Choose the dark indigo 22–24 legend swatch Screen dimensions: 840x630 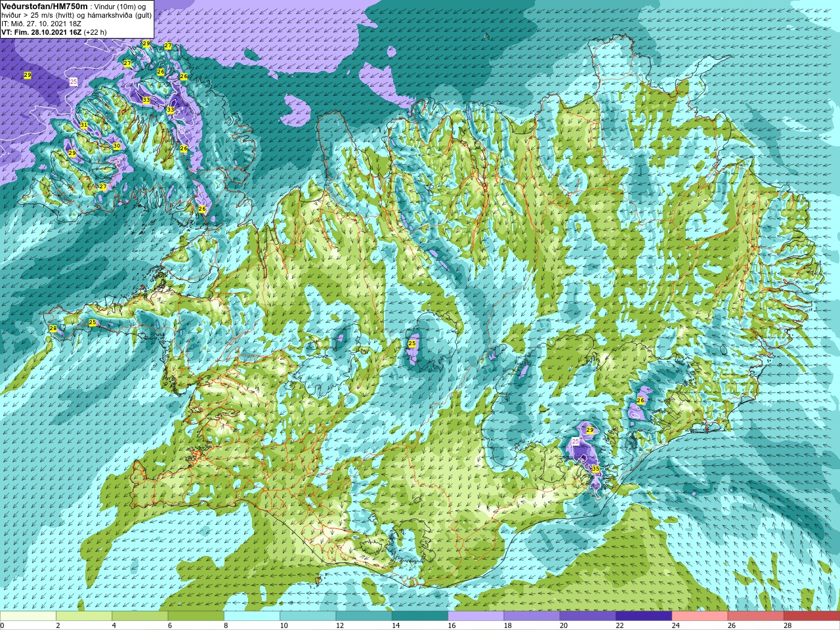(644, 616)
